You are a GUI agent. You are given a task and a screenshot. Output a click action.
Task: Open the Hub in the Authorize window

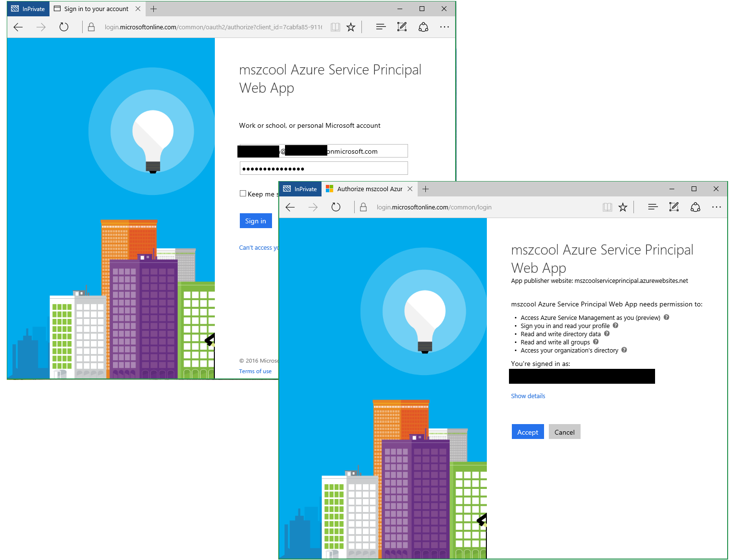pyautogui.click(x=653, y=207)
